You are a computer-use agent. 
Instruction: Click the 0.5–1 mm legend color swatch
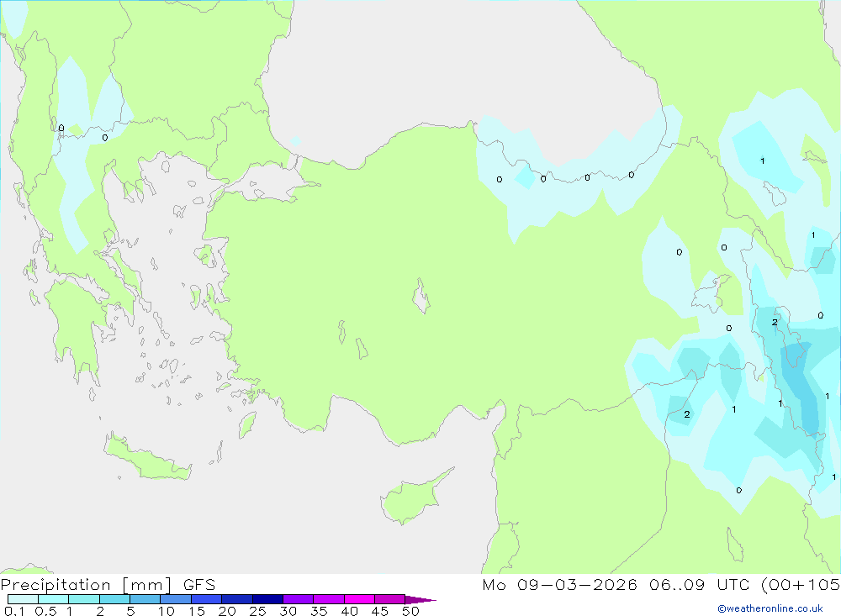[x=53, y=599]
